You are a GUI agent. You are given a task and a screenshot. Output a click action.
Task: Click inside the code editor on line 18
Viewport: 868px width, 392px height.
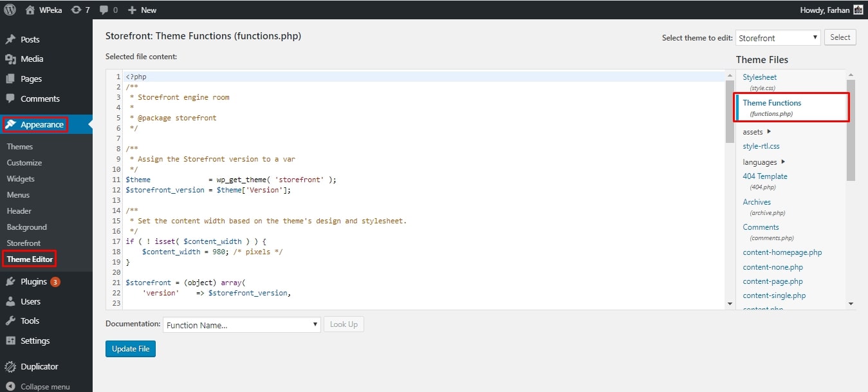pyautogui.click(x=257, y=252)
